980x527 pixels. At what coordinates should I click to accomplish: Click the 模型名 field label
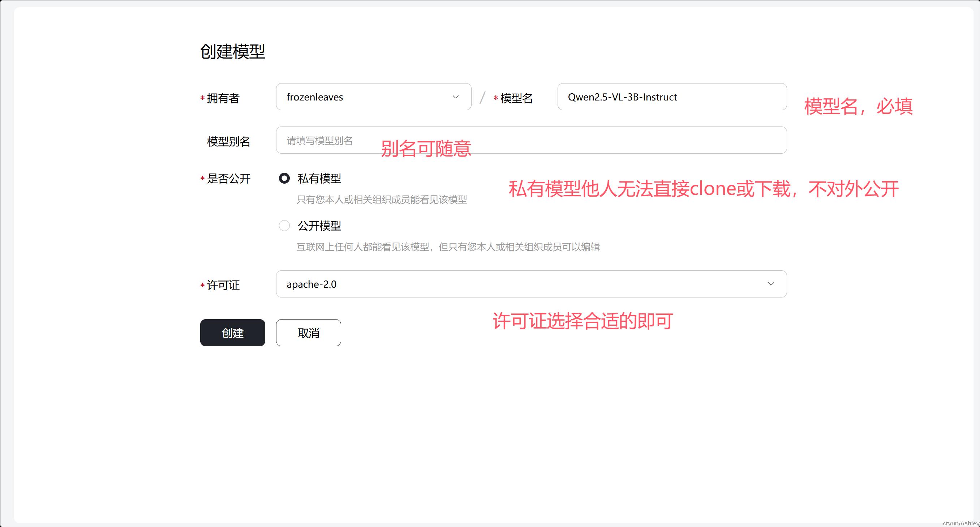pyautogui.click(x=516, y=98)
